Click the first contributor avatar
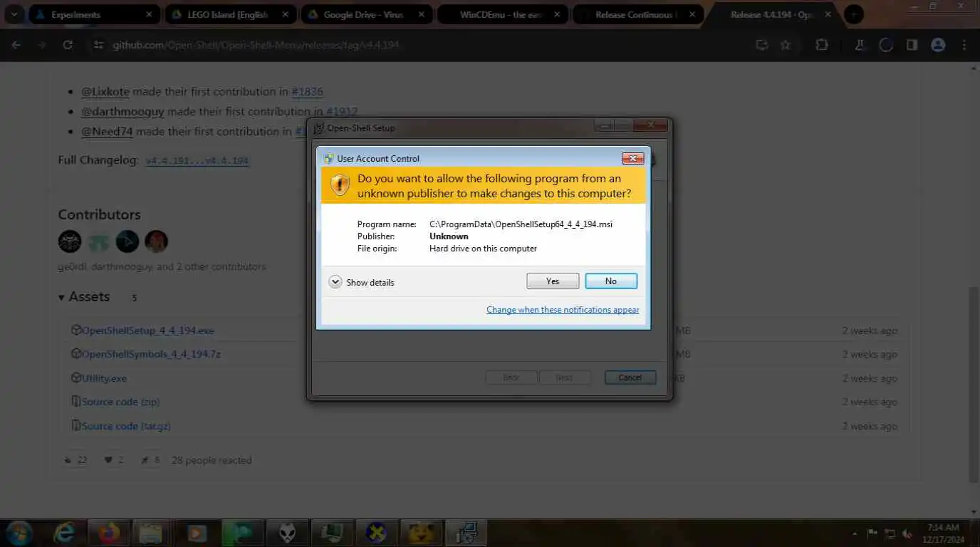 pos(70,241)
